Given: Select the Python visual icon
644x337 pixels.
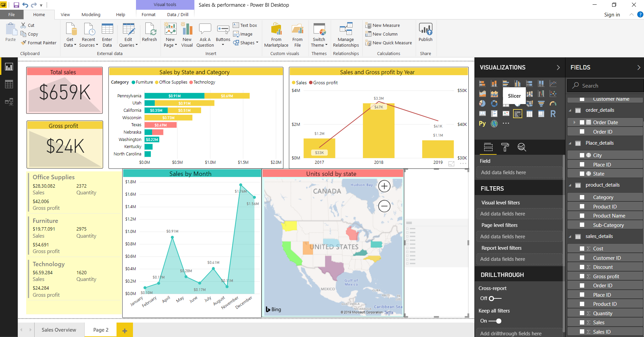Looking at the screenshot, I should [482, 124].
